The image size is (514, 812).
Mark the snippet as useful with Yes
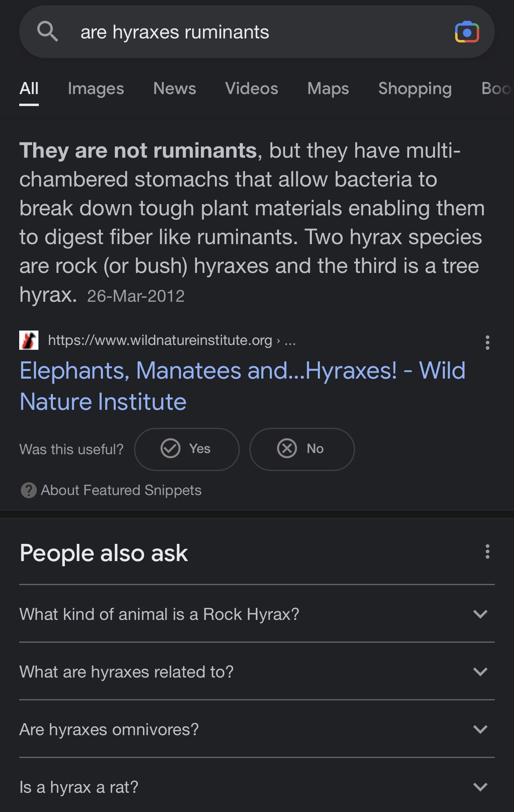[x=187, y=449]
